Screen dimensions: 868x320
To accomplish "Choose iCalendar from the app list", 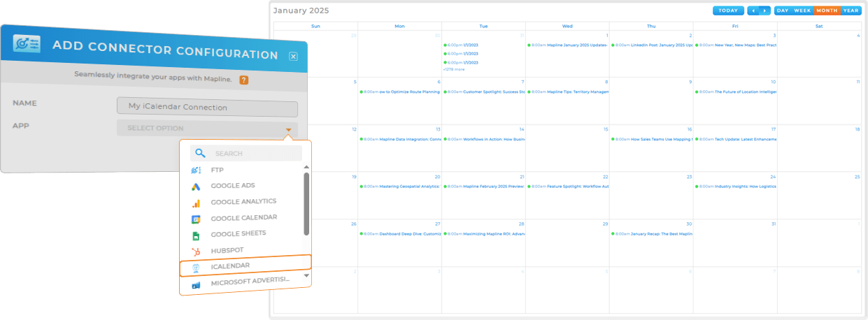I will pyautogui.click(x=246, y=266).
